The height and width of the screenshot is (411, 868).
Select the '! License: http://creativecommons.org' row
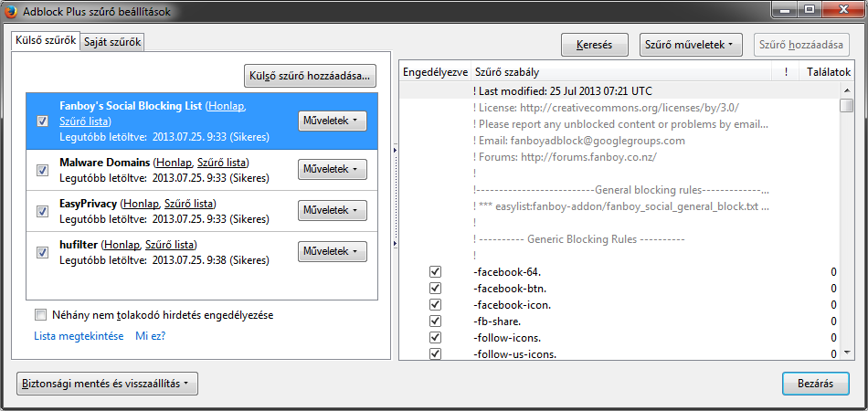coord(619,107)
